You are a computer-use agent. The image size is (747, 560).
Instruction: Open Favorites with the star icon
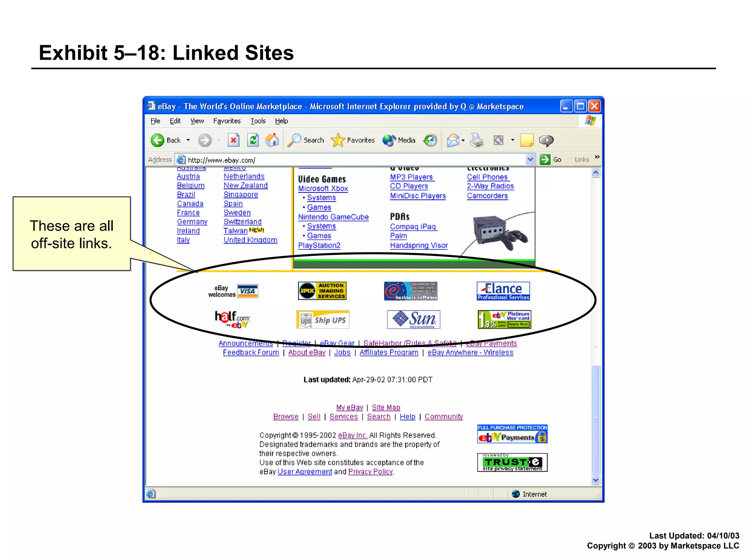coord(353,140)
